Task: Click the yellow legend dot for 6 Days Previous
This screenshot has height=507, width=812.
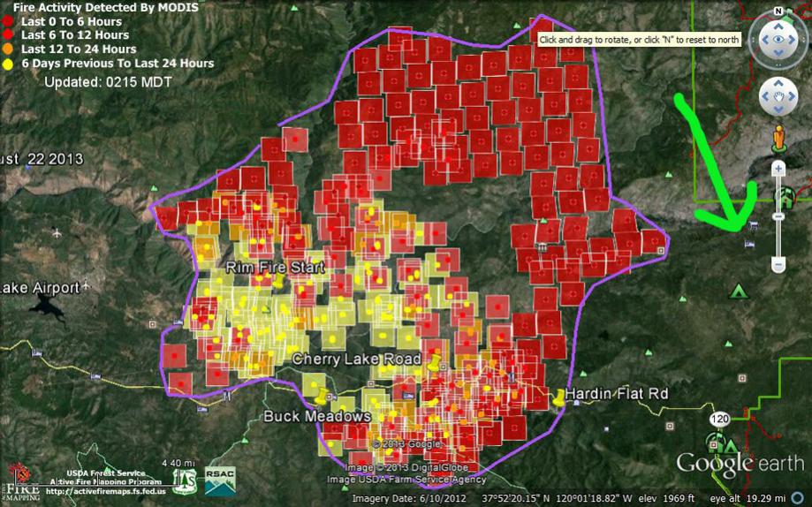Action: click(8, 64)
